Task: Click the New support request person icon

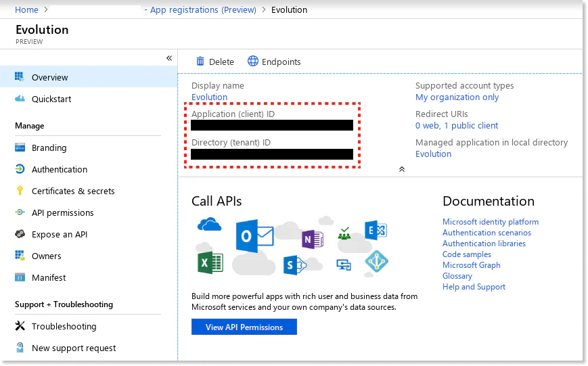Action: (x=20, y=348)
